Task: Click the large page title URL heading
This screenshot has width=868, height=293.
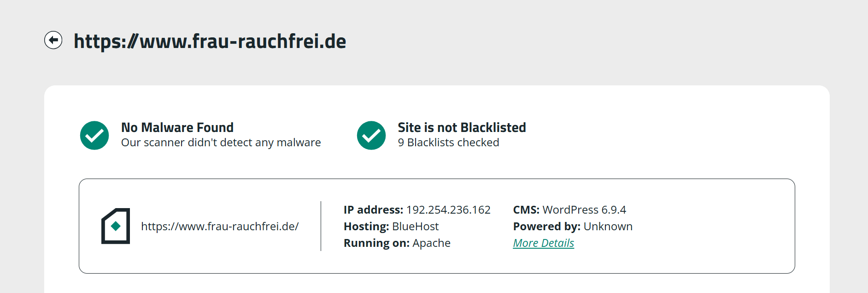Action: click(x=210, y=42)
